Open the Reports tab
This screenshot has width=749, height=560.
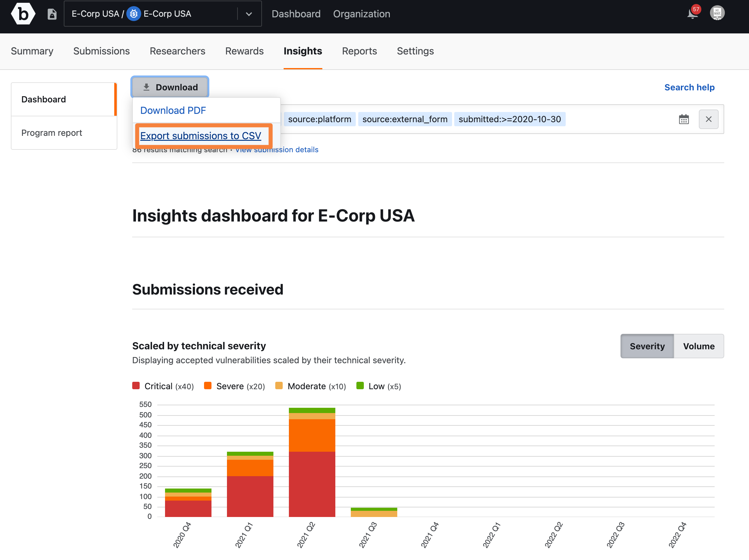359,51
